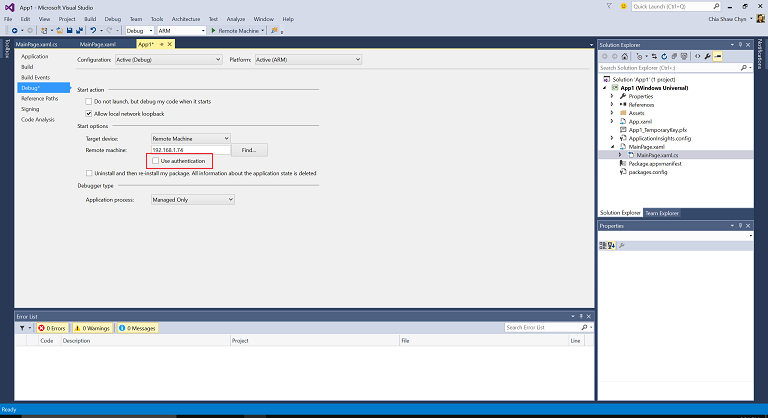This screenshot has width=768, height=418.
Task: Uncheck 'Allow local network loopback'
Action: [89, 114]
